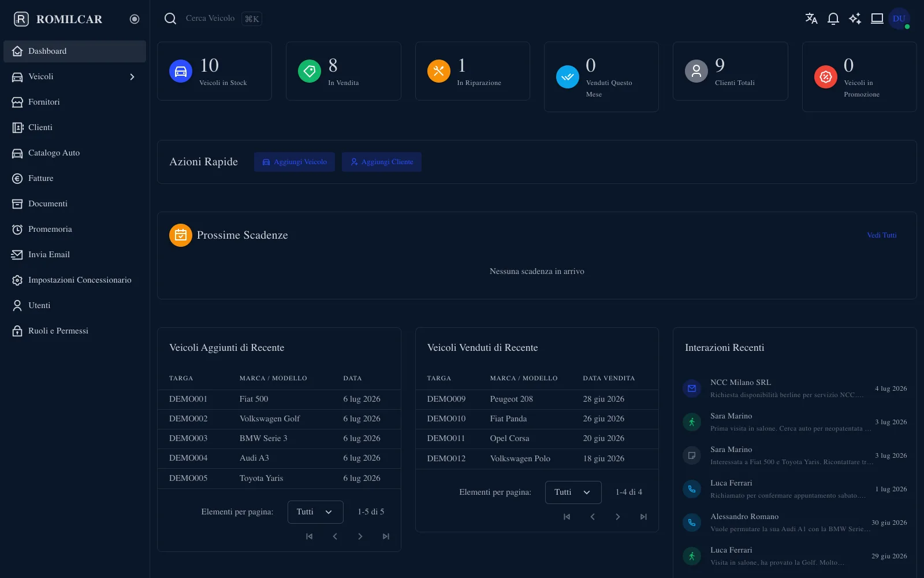Open Vedi Tutti link for scadenze

pyautogui.click(x=882, y=235)
